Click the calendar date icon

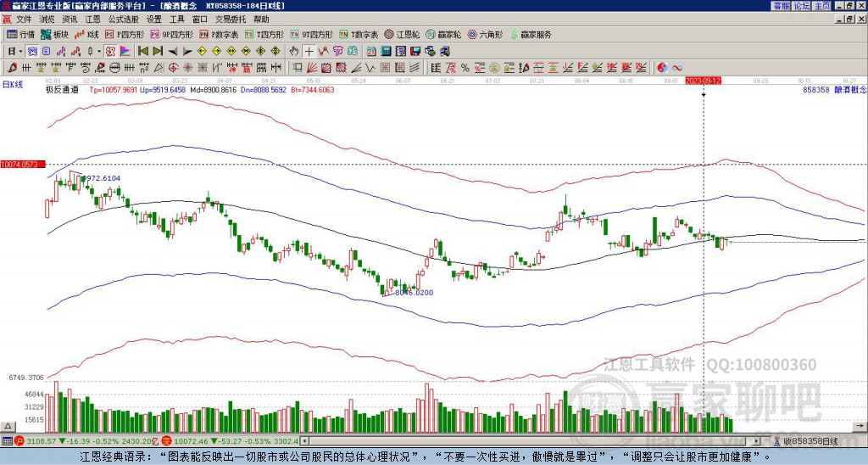(371, 52)
